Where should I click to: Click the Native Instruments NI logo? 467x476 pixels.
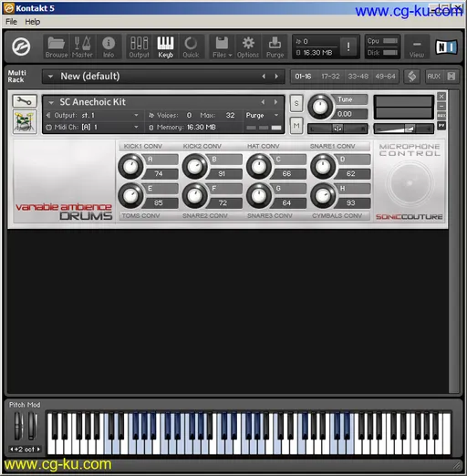(446, 47)
